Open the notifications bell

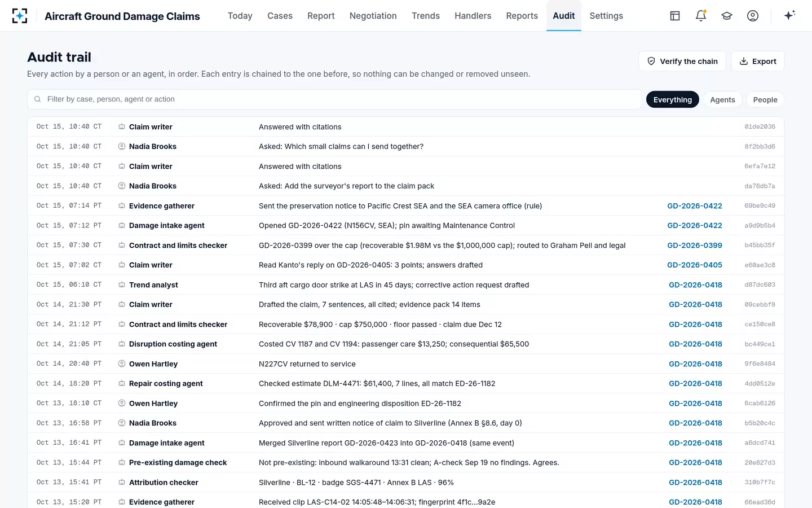701,16
